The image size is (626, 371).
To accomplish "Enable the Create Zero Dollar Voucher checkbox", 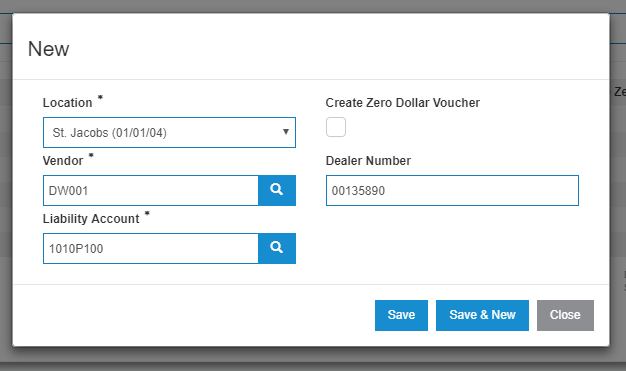I will [336, 127].
